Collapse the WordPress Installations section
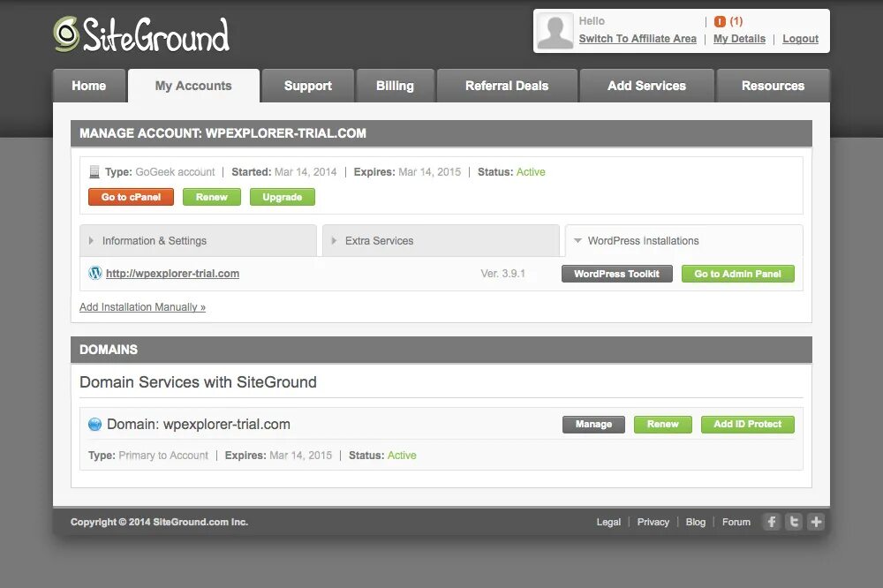The image size is (883, 588). 683,240
